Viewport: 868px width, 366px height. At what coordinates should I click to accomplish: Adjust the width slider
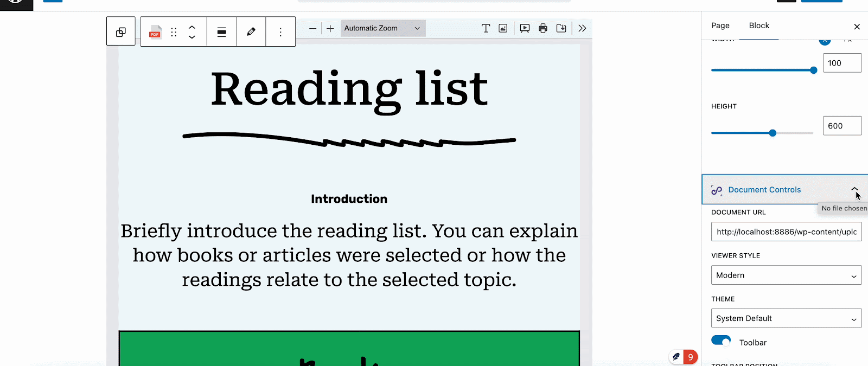[762, 70]
